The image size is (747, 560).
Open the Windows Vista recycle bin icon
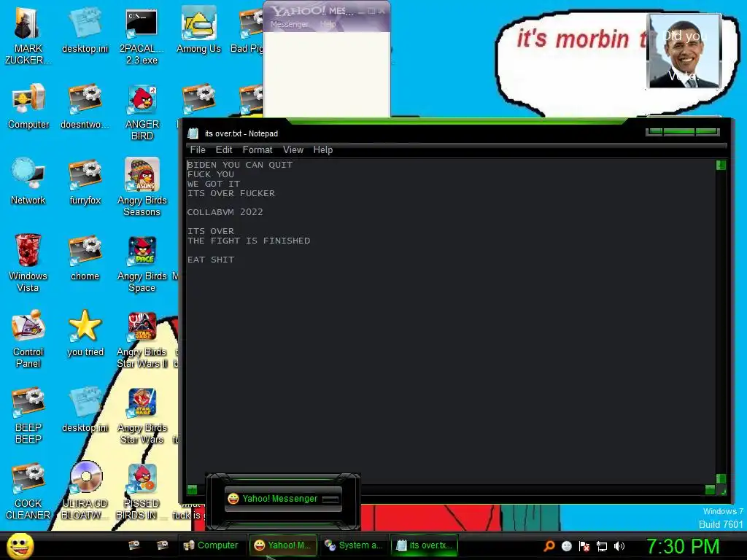click(x=28, y=263)
